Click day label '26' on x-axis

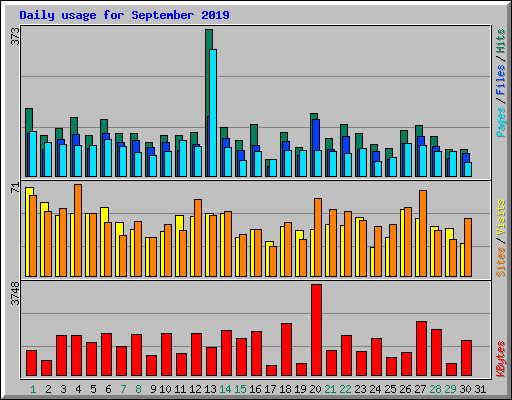(405, 389)
